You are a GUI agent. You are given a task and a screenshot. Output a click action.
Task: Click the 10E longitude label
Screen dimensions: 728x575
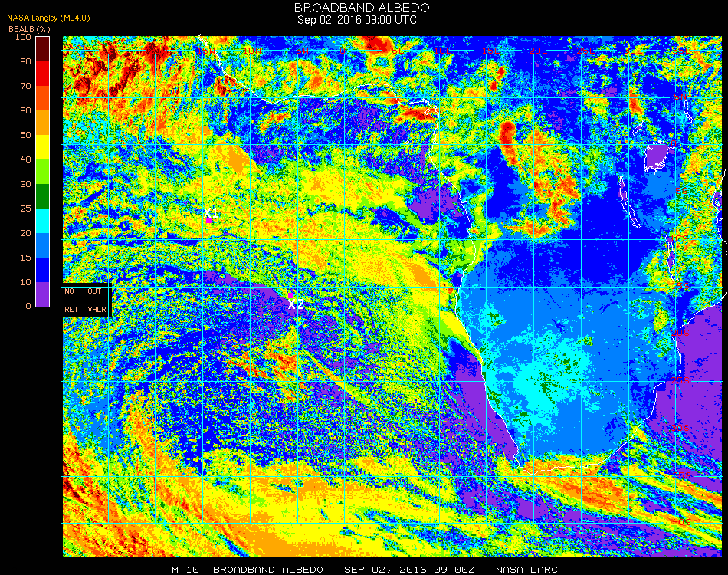pyautogui.click(x=442, y=51)
